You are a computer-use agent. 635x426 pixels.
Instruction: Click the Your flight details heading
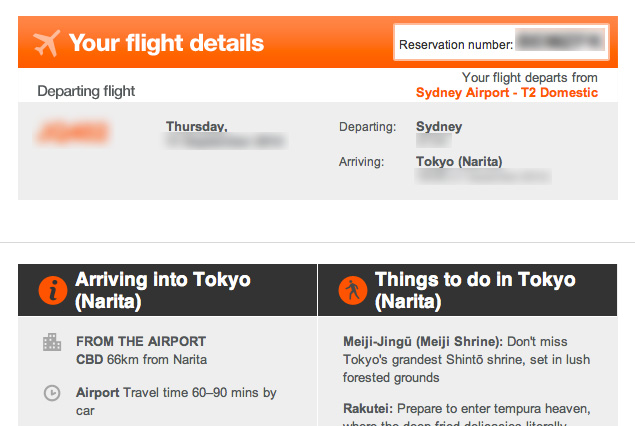[x=166, y=43]
